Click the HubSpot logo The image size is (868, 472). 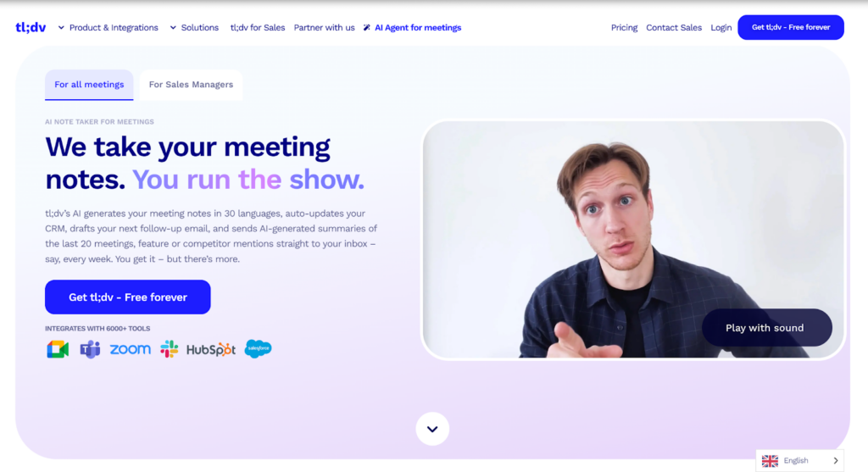pos(211,350)
